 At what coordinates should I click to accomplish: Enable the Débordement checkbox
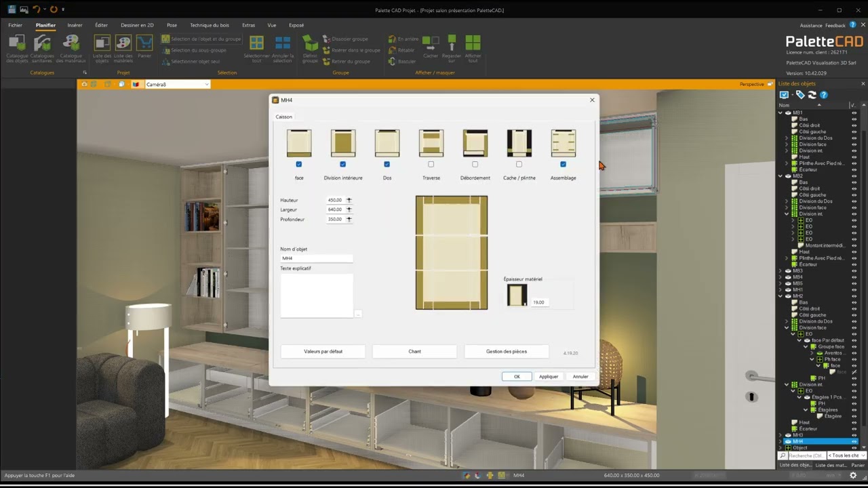(x=475, y=164)
